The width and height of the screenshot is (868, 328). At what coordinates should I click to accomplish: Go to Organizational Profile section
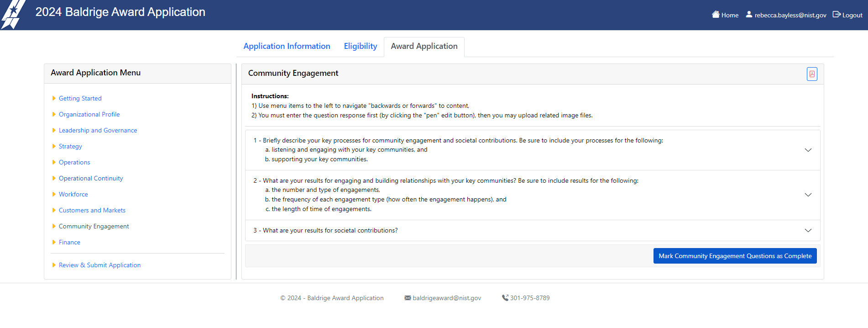(89, 114)
